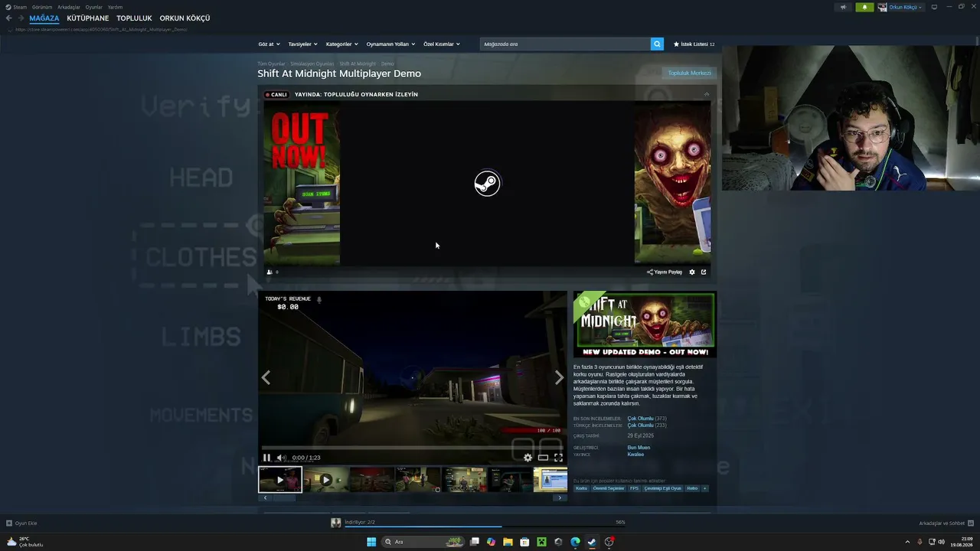Image resolution: width=980 pixels, height=551 pixels.
Task: Open the Steam announcements megaphone icon
Action: [843, 7]
